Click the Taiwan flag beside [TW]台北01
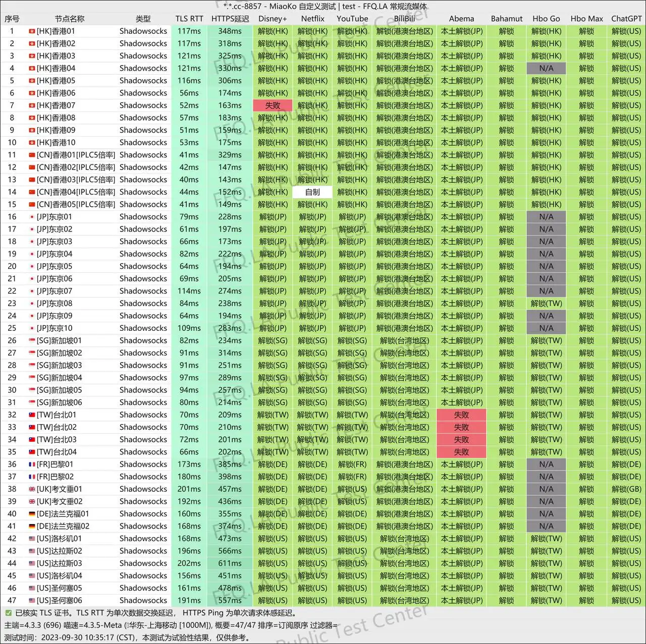This screenshot has width=646, height=644. click(32, 415)
